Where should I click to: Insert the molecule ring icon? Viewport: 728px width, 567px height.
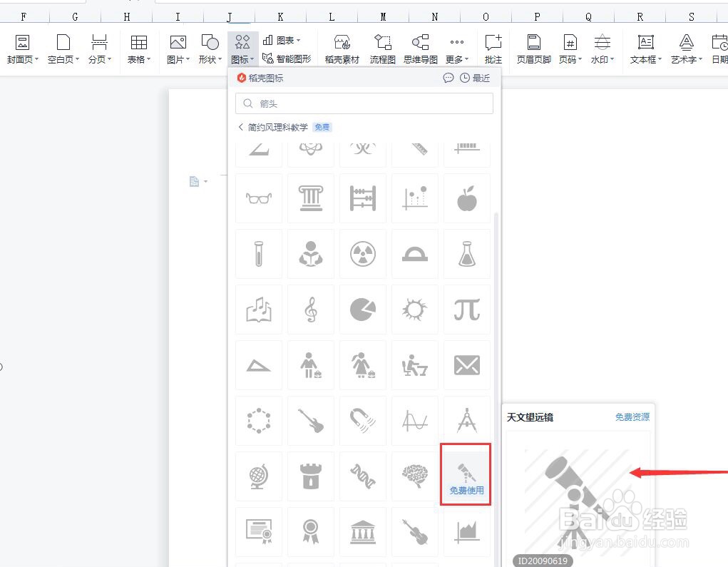point(259,422)
